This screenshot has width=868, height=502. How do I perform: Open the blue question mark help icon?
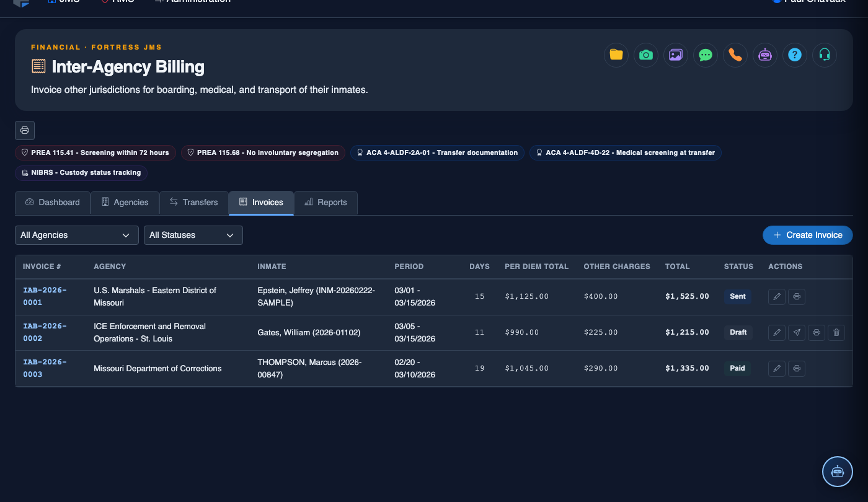tap(795, 55)
